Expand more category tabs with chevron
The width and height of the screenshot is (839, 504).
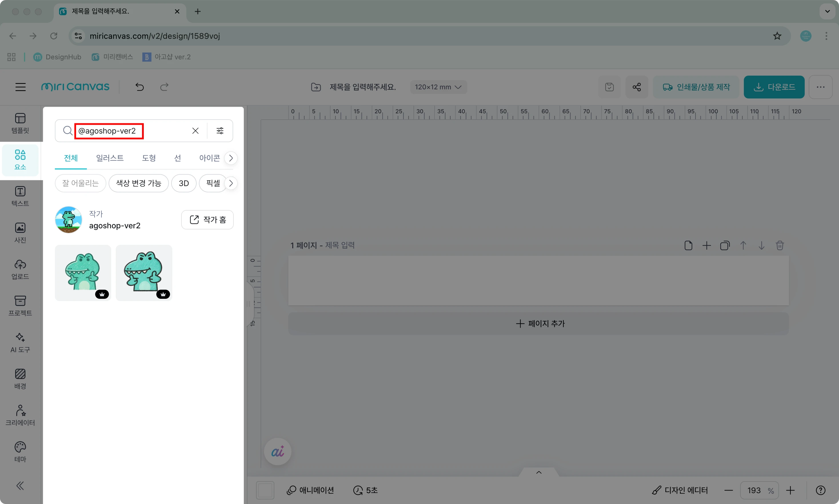231,158
